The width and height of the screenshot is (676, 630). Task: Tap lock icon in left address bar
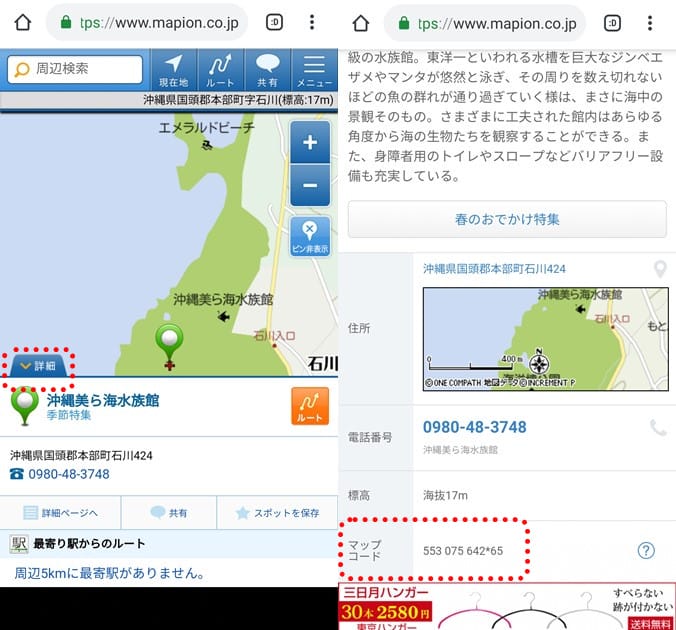tap(66, 22)
